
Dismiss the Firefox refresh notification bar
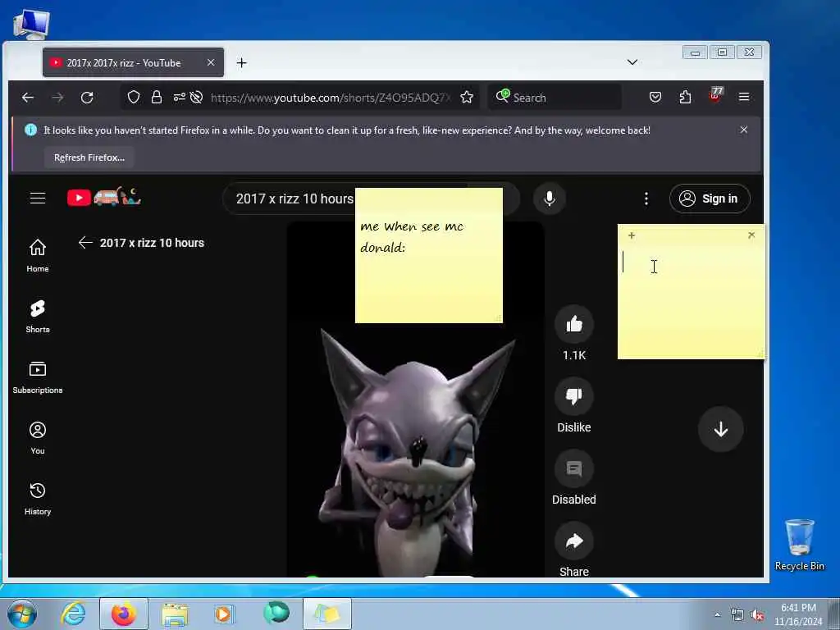pos(743,130)
